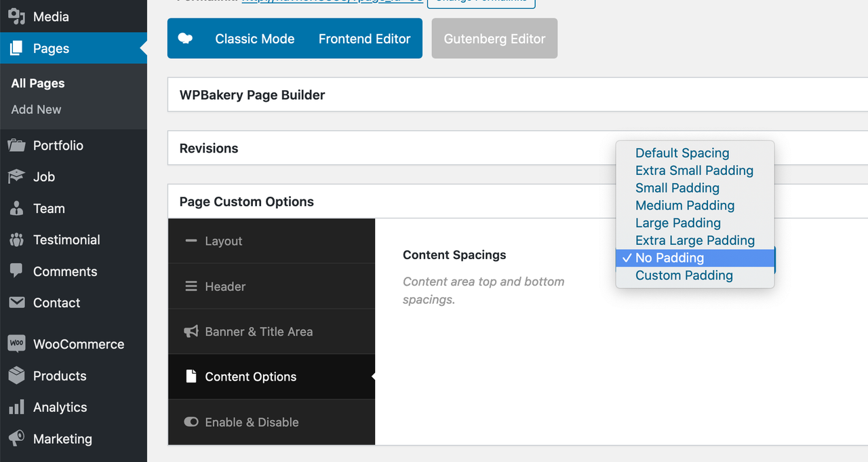This screenshot has height=462, width=868.
Task: Open the Marketing menu item
Action: coord(73,439)
